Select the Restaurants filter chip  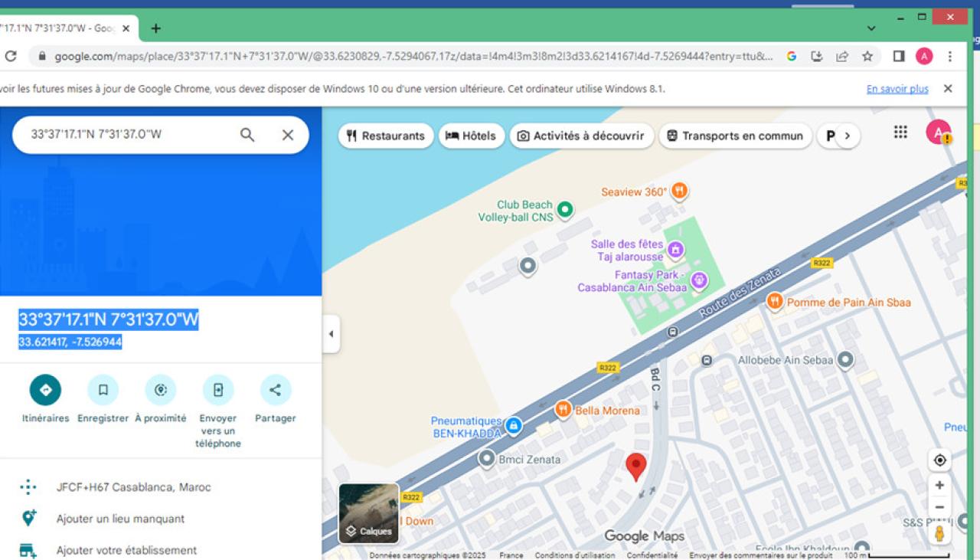[386, 136]
